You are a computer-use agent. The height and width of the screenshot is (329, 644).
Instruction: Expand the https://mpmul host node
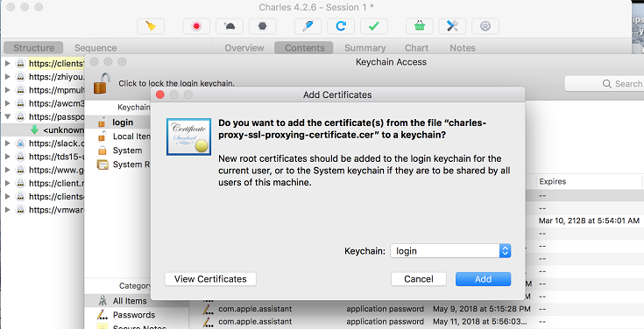7,90
